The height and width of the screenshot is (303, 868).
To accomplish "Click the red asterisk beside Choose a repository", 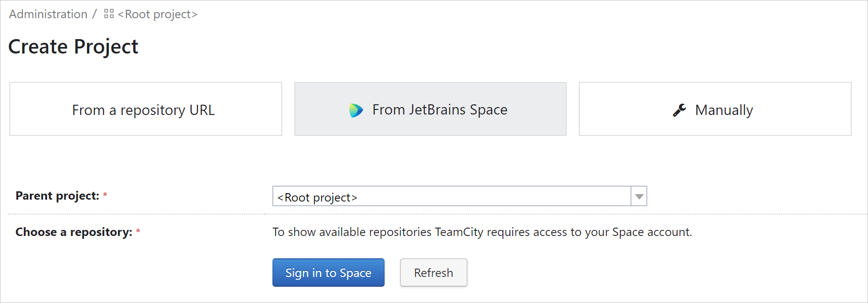I will pyautogui.click(x=138, y=232).
